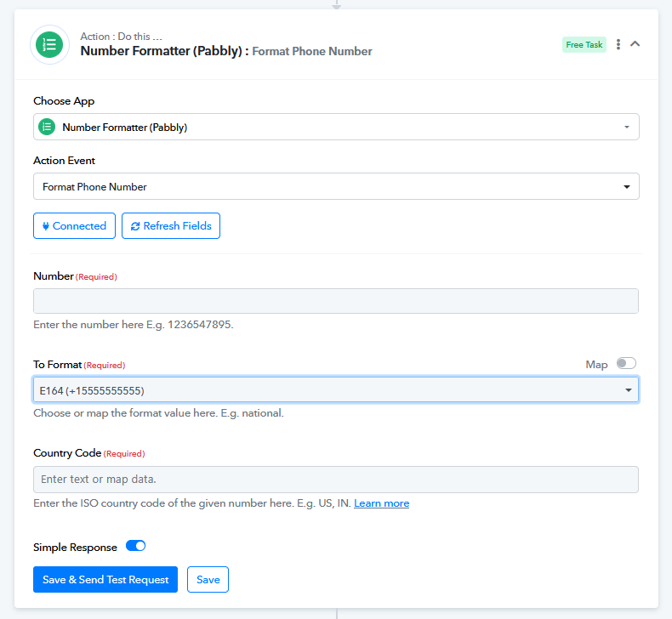Click the hint text 'Enter the number here E.g. 1236547895.'
Viewport: 672px width, 619px height.
click(134, 325)
